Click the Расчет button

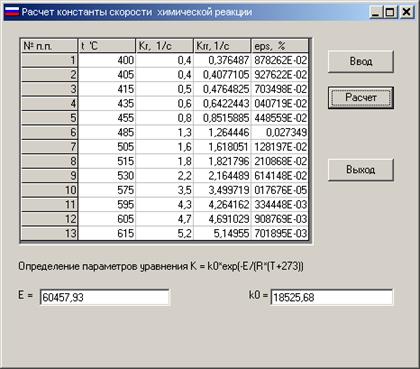click(x=361, y=98)
